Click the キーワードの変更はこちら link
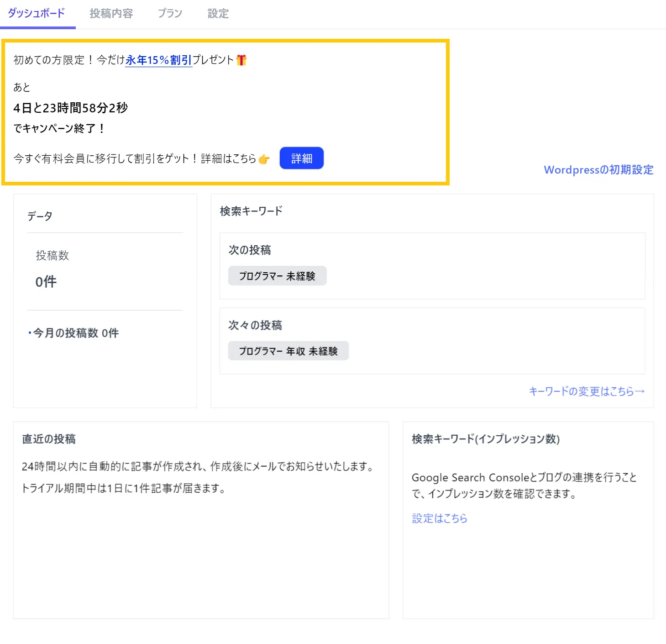666x644 pixels. coord(586,391)
